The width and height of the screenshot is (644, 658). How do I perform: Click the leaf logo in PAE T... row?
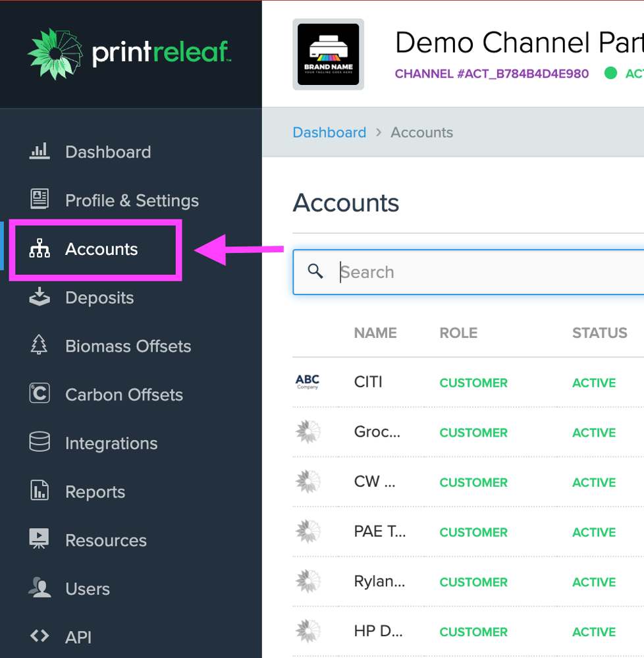[308, 532]
